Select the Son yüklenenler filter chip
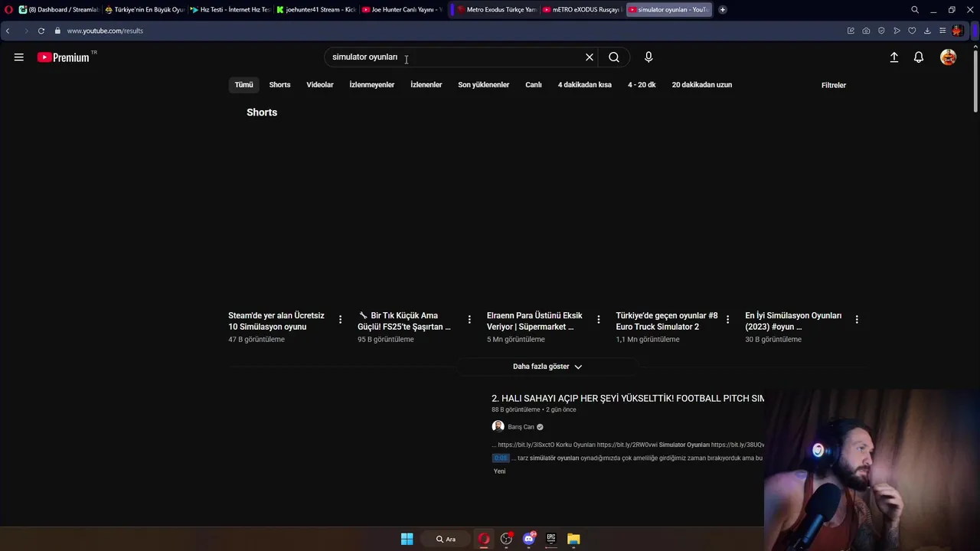The width and height of the screenshot is (980, 551). [x=484, y=85]
